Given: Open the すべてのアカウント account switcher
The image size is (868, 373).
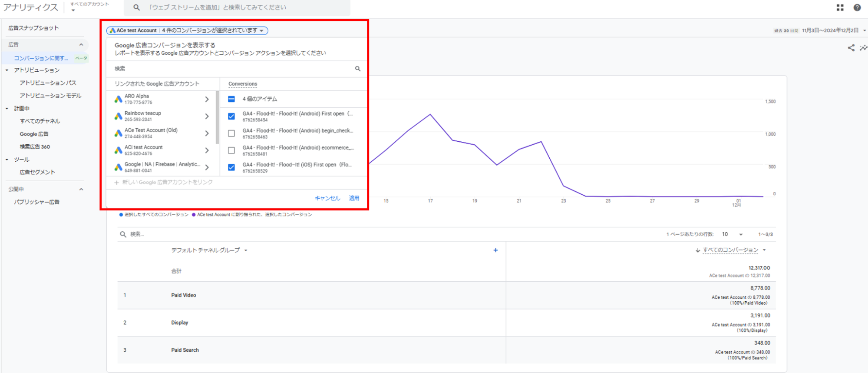Looking at the screenshot, I should click(x=89, y=7).
